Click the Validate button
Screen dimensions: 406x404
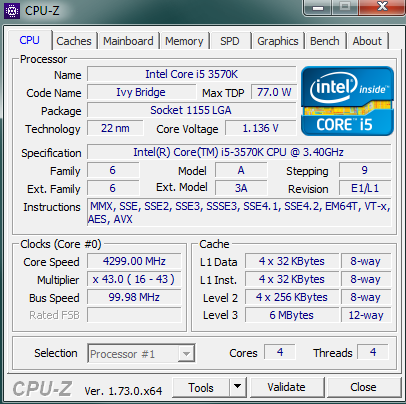point(287,387)
